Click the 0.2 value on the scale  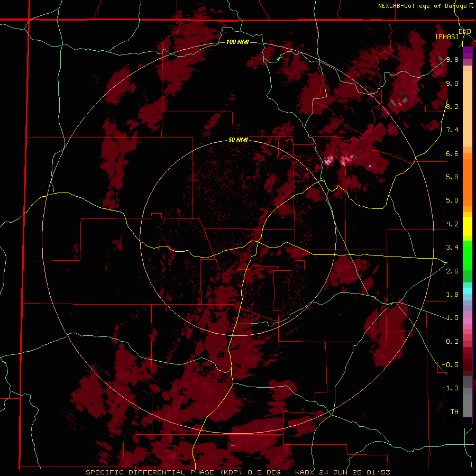click(452, 342)
